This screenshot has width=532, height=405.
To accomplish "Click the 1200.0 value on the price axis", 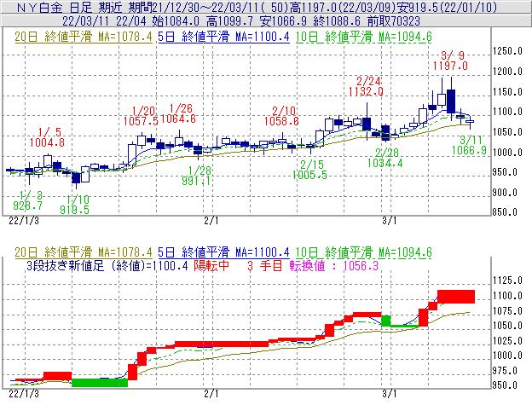I will click(507, 72).
